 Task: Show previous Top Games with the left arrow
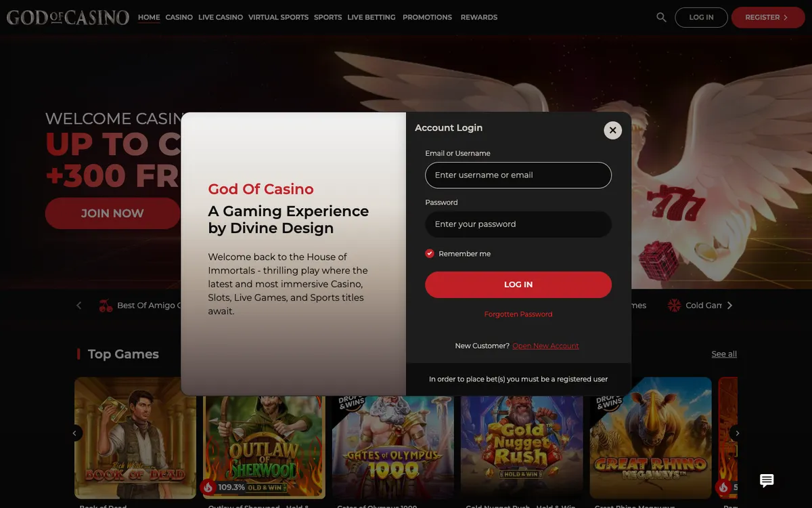point(74,433)
